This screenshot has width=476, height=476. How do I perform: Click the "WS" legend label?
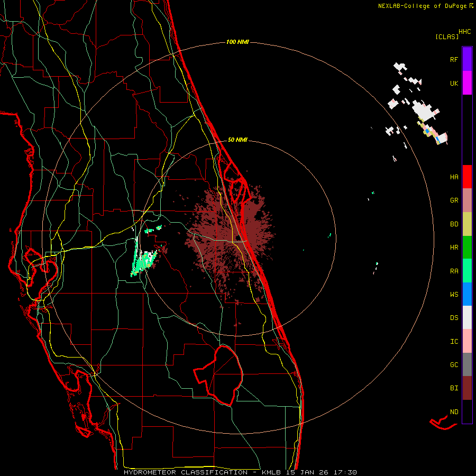point(454,295)
